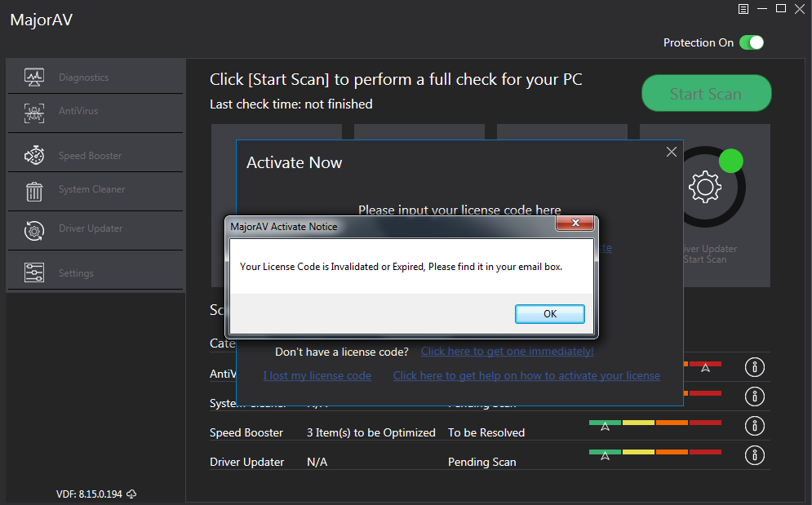
Task: Click the Driver Updater gear-refresh icon
Action: click(34, 231)
